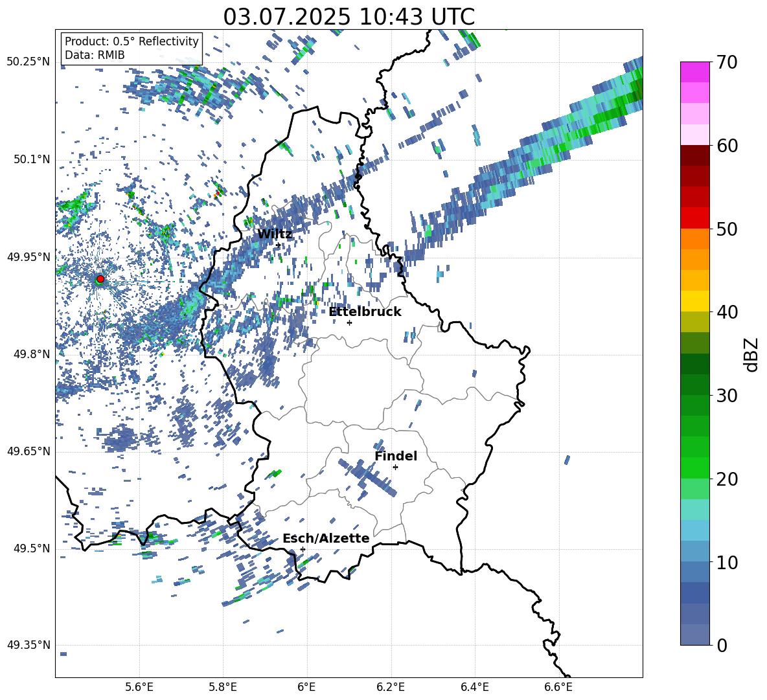767x700 pixels.
Task: Click the Esch/Alzette station cross marker
Action: [x=303, y=549]
